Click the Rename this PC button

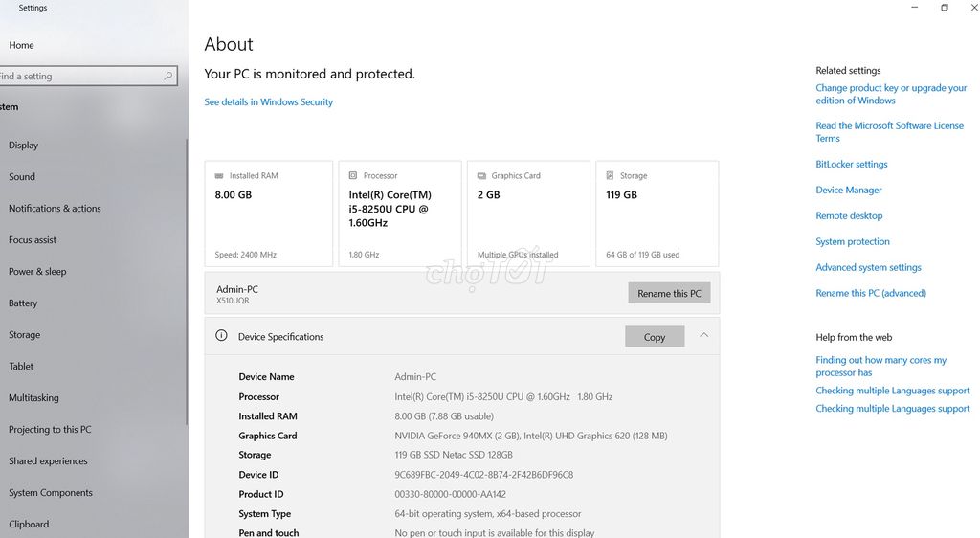(669, 293)
